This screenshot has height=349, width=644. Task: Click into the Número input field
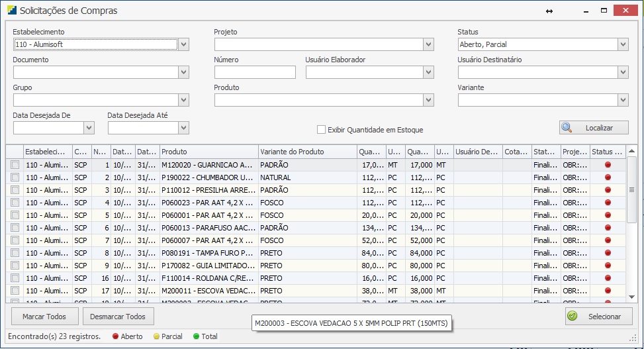click(x=255, y=72)
